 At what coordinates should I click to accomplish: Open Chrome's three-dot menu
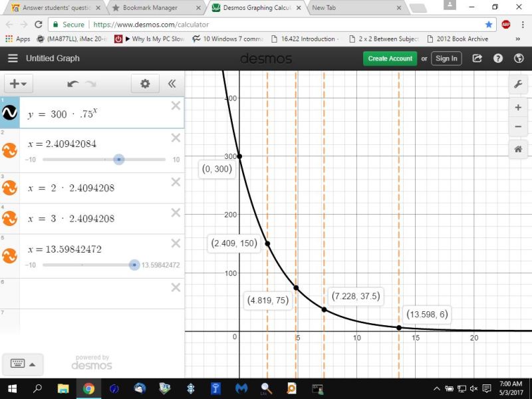coord(523,25)
